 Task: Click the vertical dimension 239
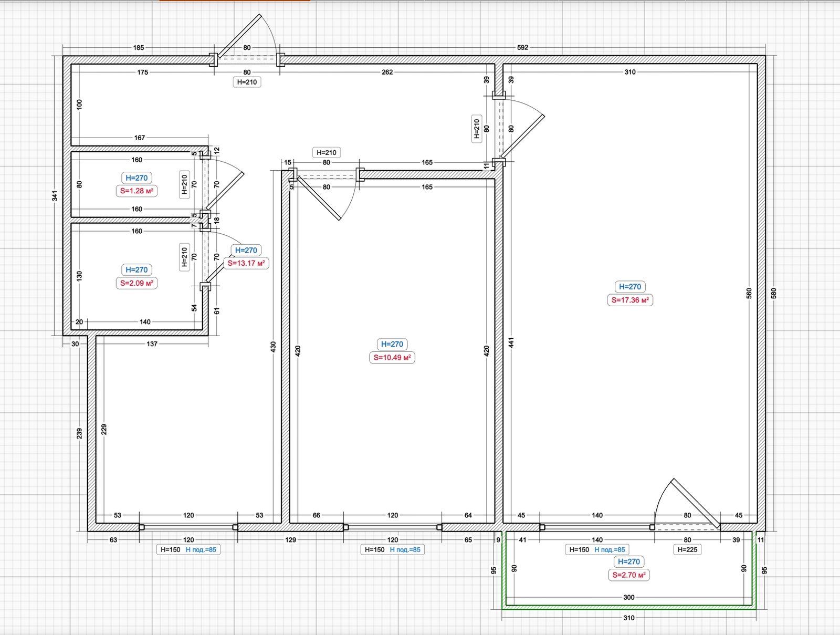(79, 433)
